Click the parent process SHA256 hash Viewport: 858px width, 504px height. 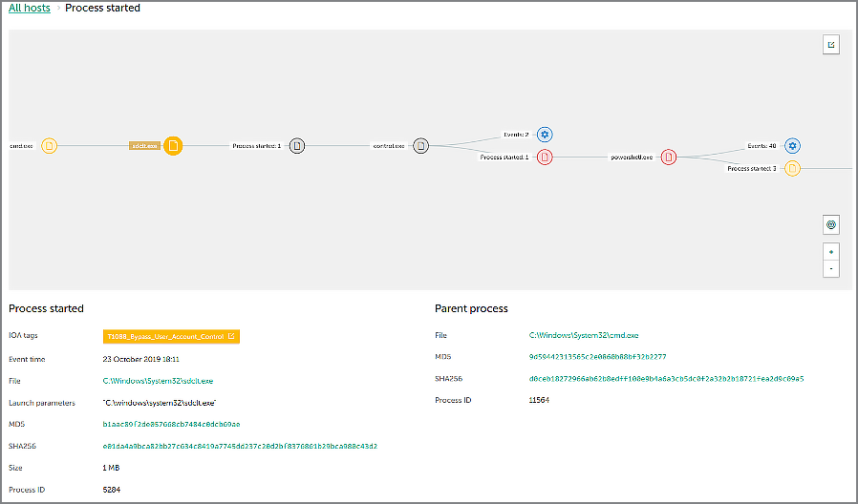click(666, 379)
